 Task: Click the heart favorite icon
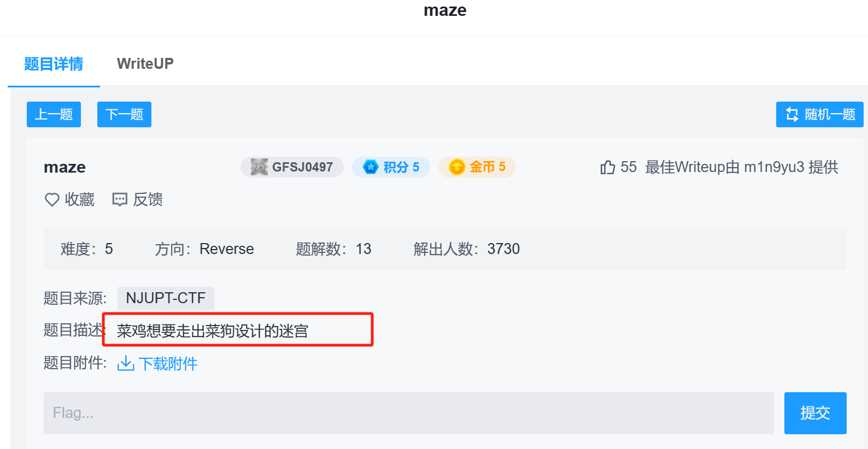[52, 200]
